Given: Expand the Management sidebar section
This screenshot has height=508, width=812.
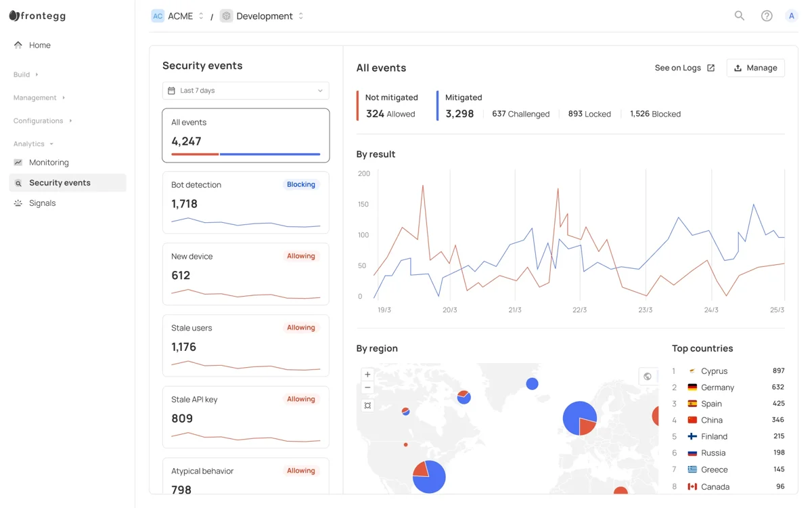Looking at the screenshot, I should [x=39, y=98].
